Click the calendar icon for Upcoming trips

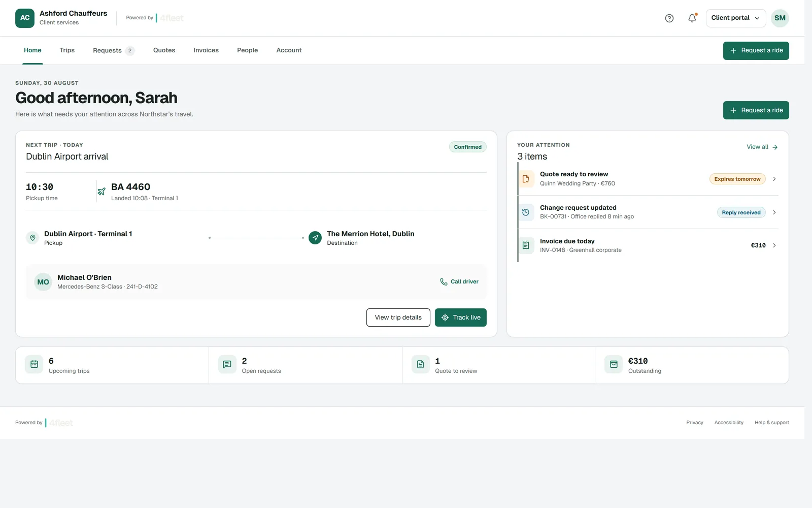pyautogui.click(x=34, y=364)
